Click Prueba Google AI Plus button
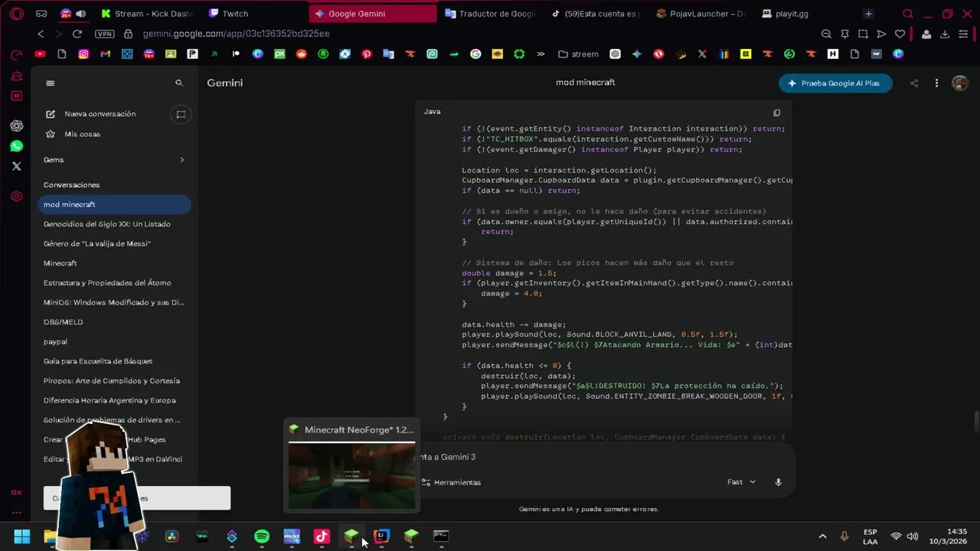 tap(835, 83)
